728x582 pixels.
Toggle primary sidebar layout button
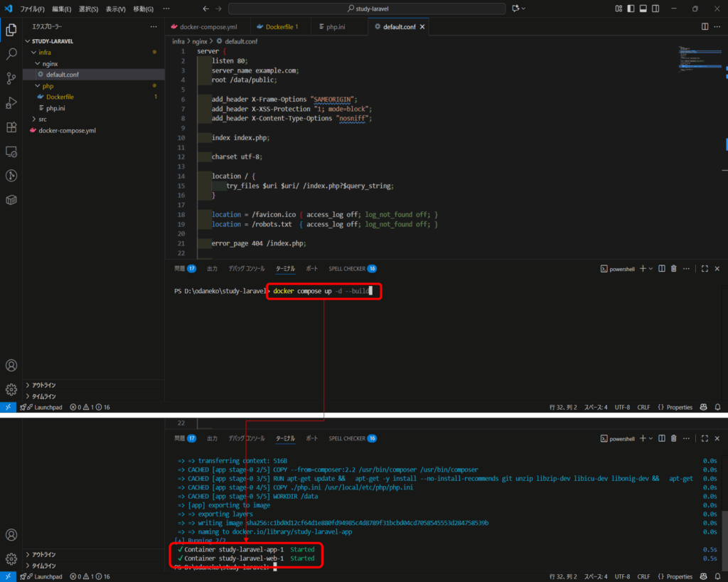(631, 9)
